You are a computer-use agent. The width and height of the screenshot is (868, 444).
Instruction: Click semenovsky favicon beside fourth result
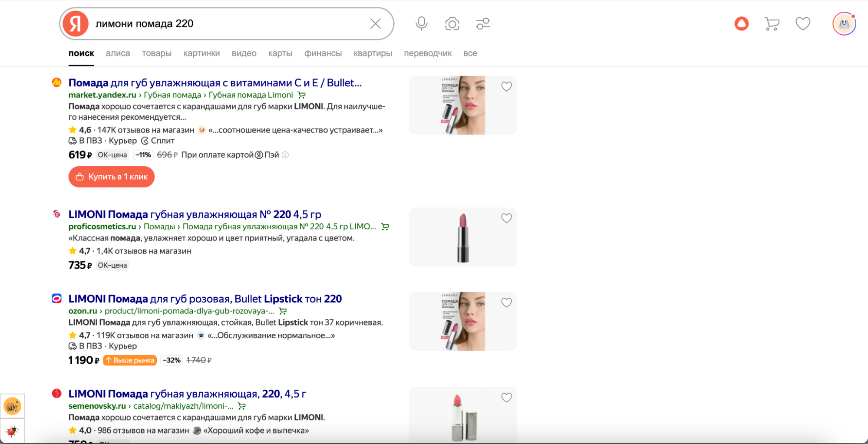[x=56, y=393]
